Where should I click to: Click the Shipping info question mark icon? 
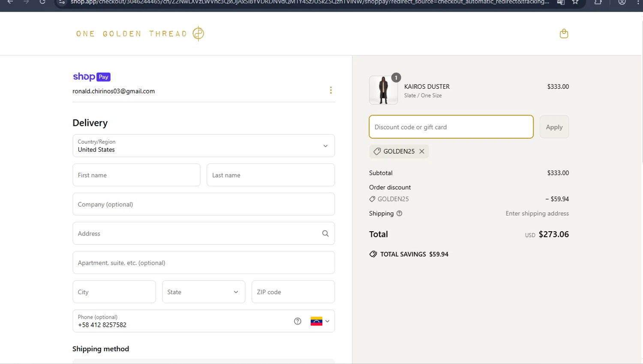tap(399, 213)
